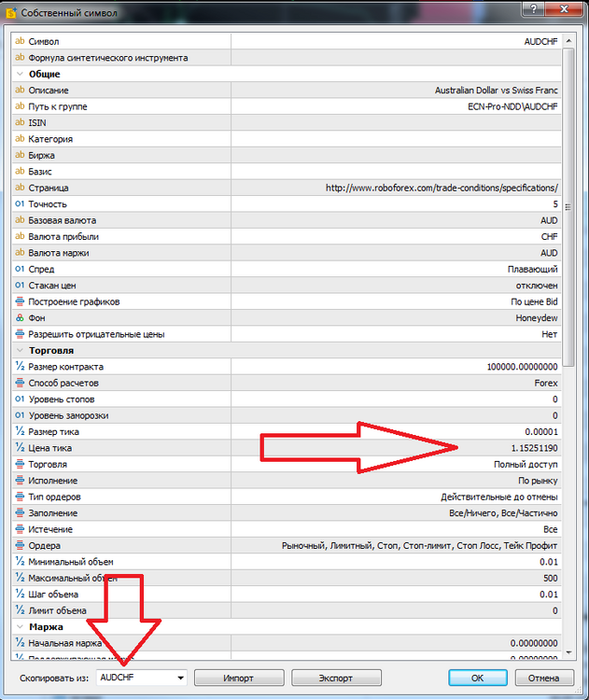Click the ab icon beside Биржа

20,155
